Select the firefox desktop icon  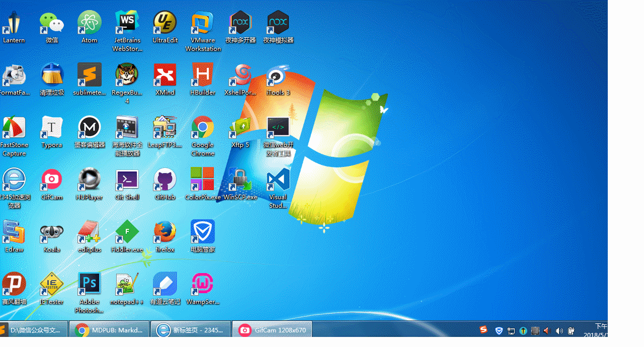165,236
